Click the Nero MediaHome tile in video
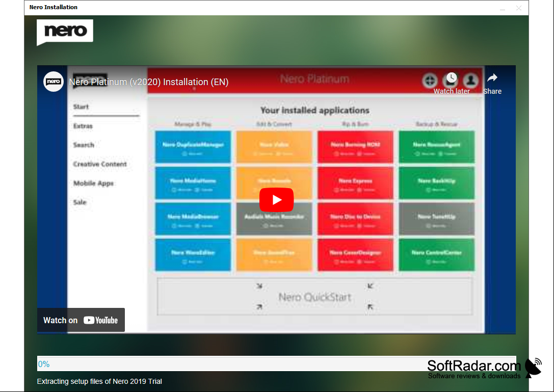Screen dimensions: 554x392 (193, 183)
